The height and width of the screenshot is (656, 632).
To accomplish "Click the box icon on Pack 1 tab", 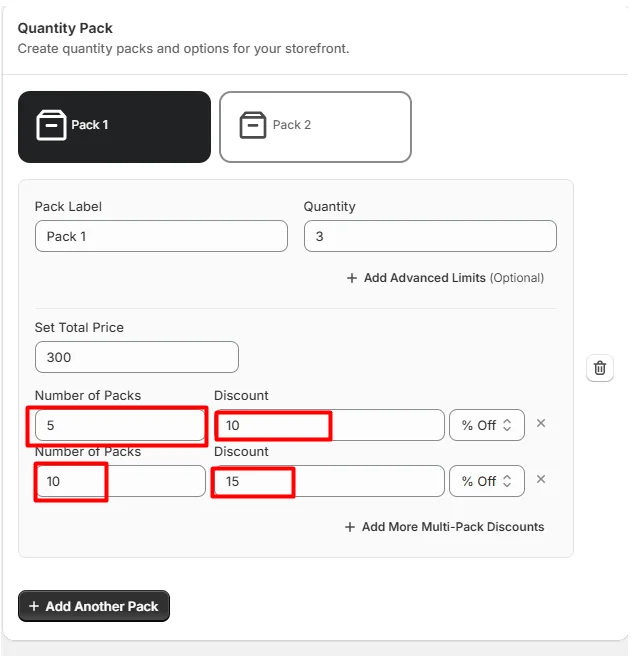I will [x=51, y=125].
